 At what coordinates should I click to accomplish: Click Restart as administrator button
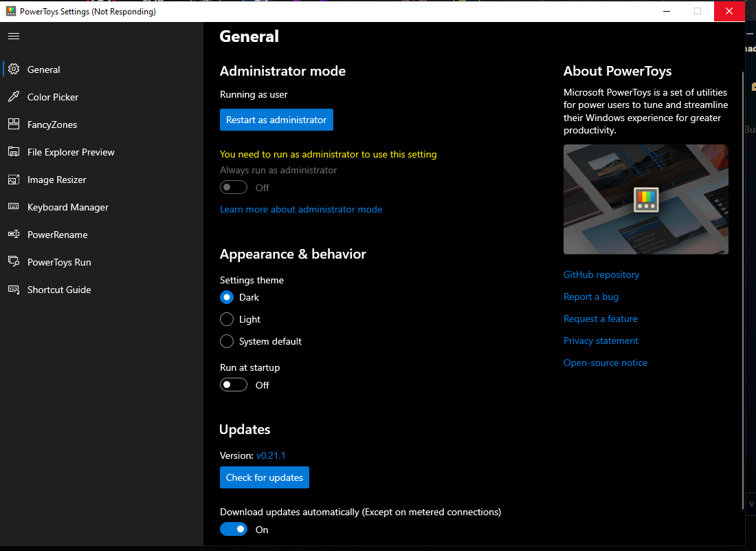[276, 120]
